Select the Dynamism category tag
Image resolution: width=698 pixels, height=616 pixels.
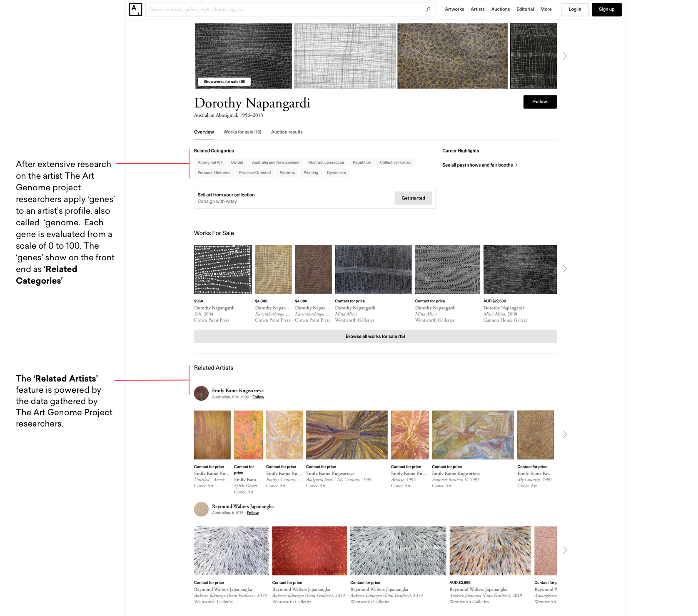point(337,172)
